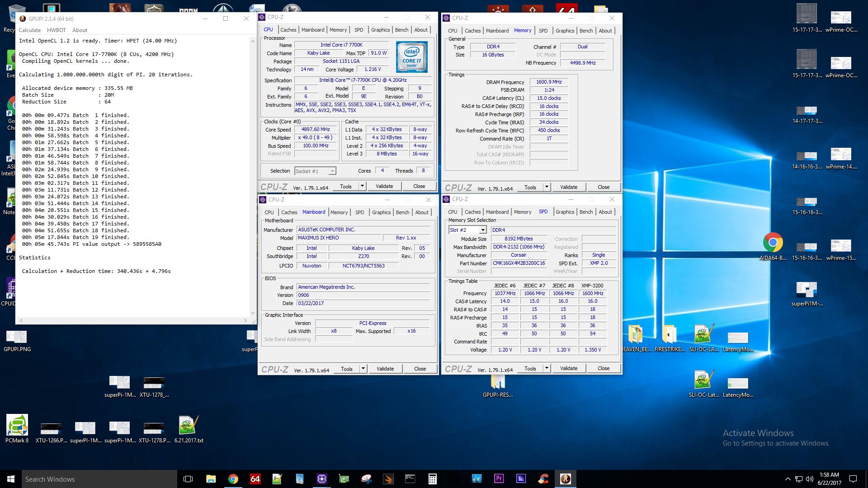The width and height of the screenshot is (868, 488).
Task: Click the Search Windows box
Action: coord(99,479)
